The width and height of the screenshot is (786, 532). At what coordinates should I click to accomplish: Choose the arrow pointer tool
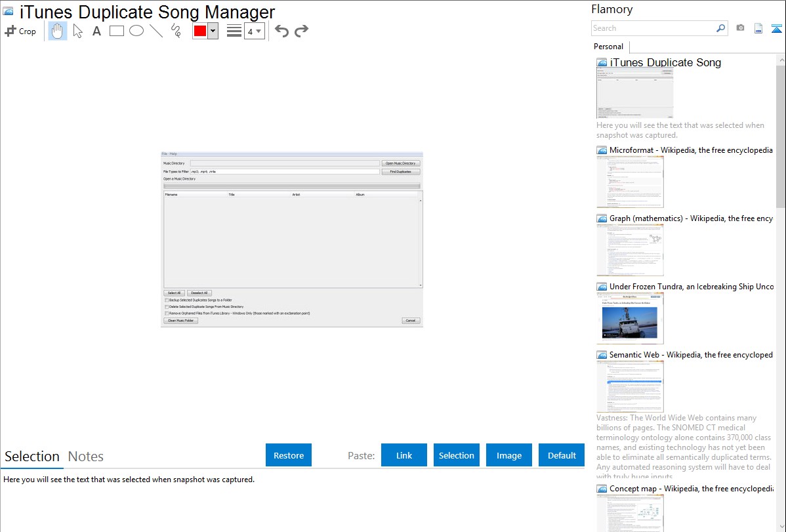(77, 31)
